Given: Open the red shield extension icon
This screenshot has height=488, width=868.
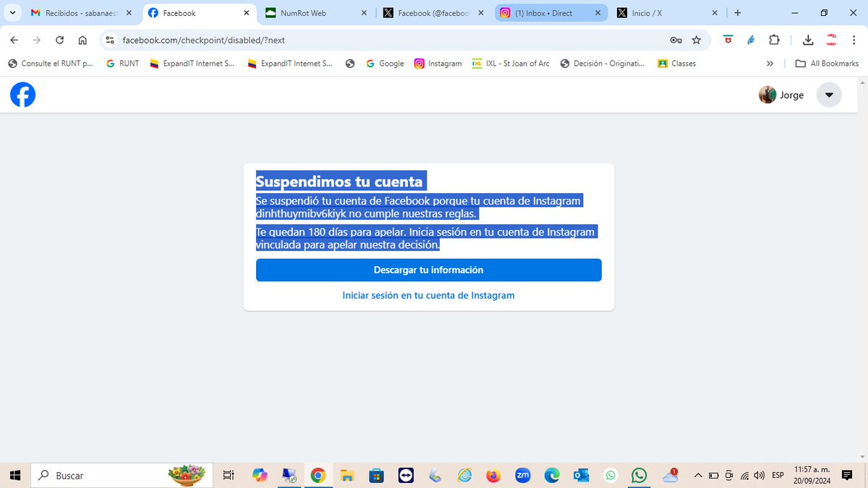Looking at the screenshot, I should click(x=728, y=40).
